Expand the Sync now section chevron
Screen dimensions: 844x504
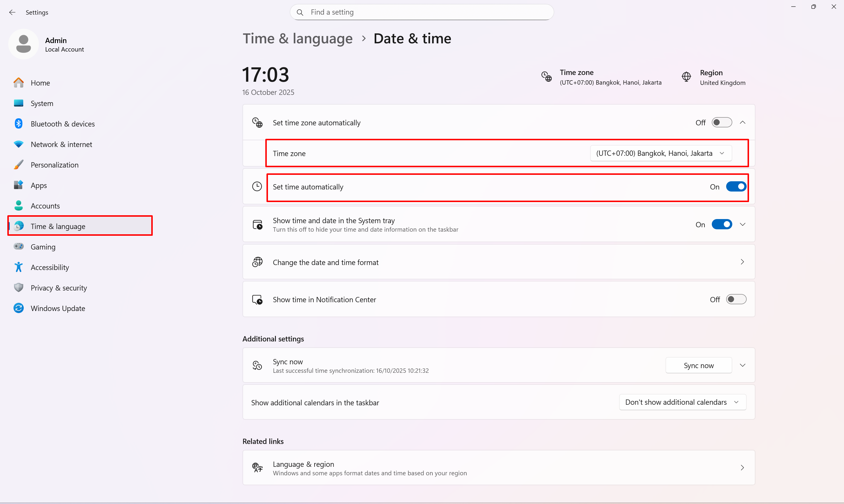pos(742,365)
